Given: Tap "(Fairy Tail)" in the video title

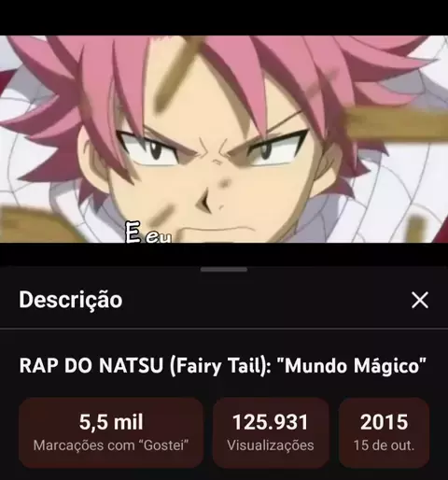Looking at the screenshot, I should click(220, 365).
